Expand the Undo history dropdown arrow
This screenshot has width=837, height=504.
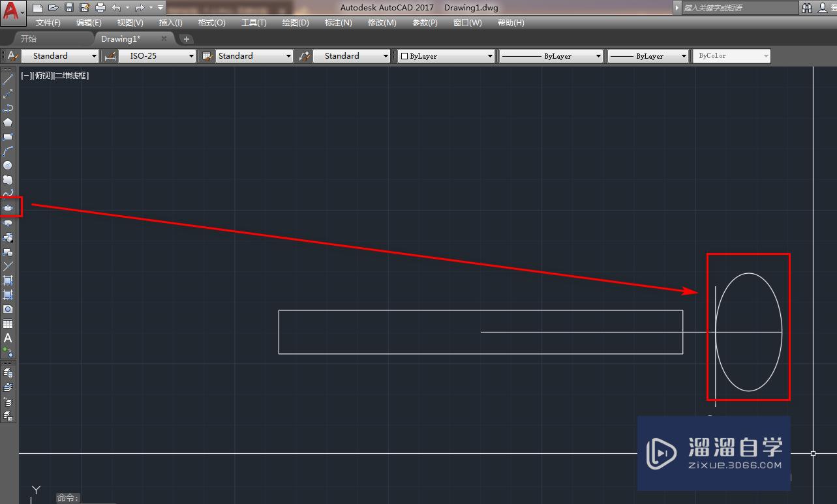(x=127, y=8)
